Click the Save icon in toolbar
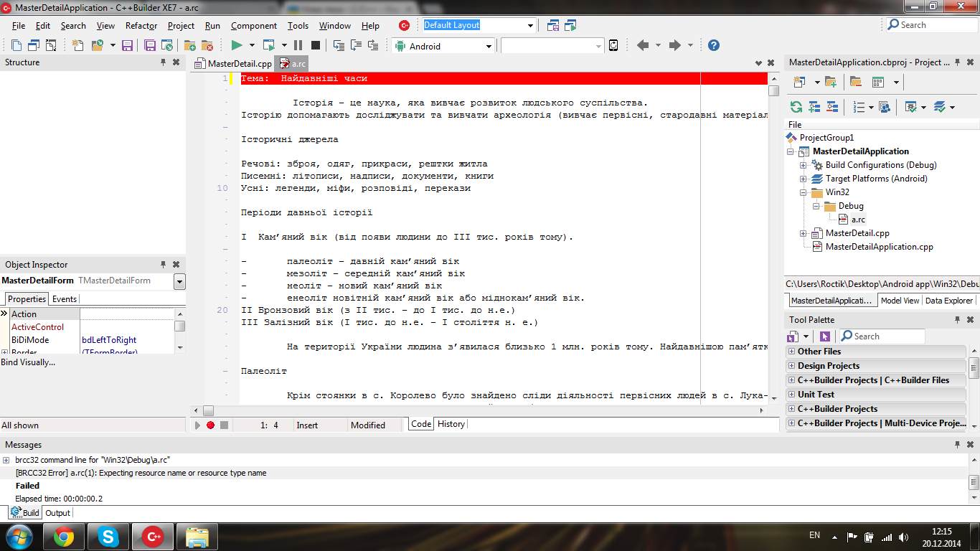The height and width of the screenshot is (551, 980). tap(127, 45)
